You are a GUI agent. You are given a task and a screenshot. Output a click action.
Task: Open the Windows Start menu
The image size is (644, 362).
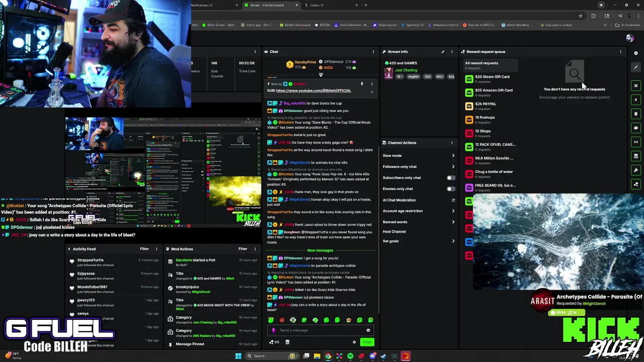[238, 356]
